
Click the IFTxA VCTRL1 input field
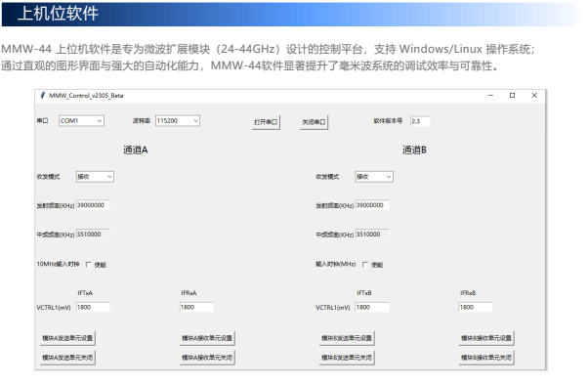coord(93,308)
